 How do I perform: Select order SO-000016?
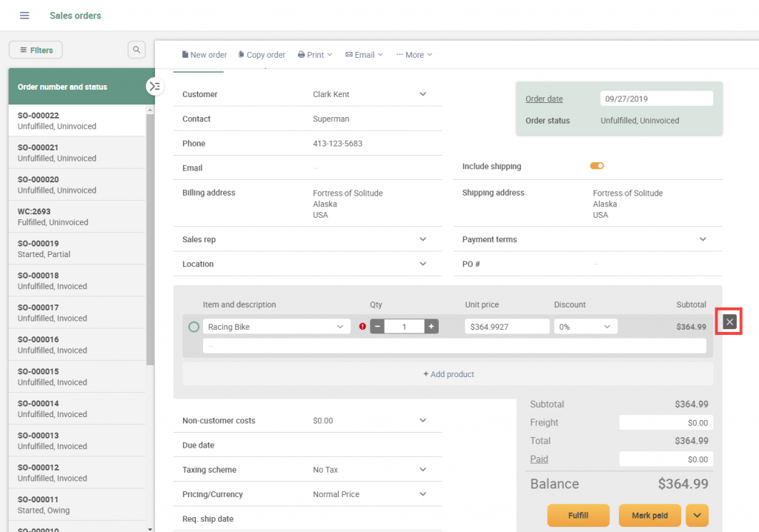(77, 345)
